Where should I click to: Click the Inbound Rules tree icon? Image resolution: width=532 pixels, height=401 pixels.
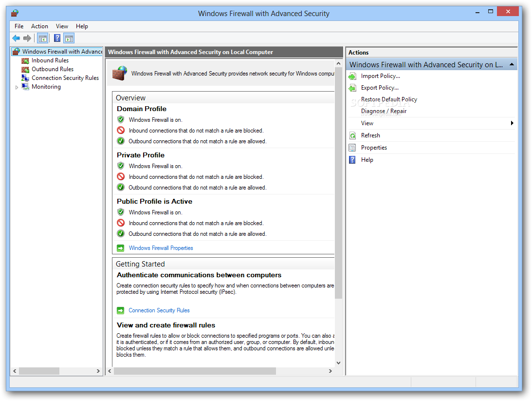click(x=25, y=60)
